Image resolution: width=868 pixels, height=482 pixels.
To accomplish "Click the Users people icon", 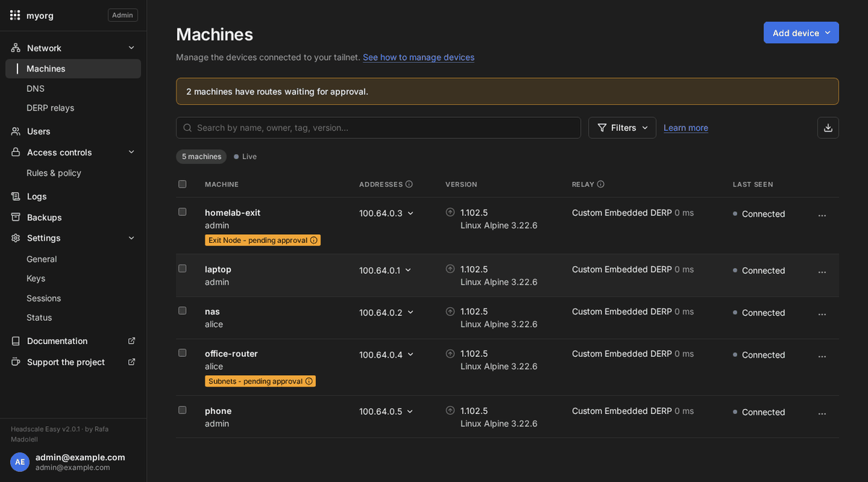I will (x=15, y=132).
